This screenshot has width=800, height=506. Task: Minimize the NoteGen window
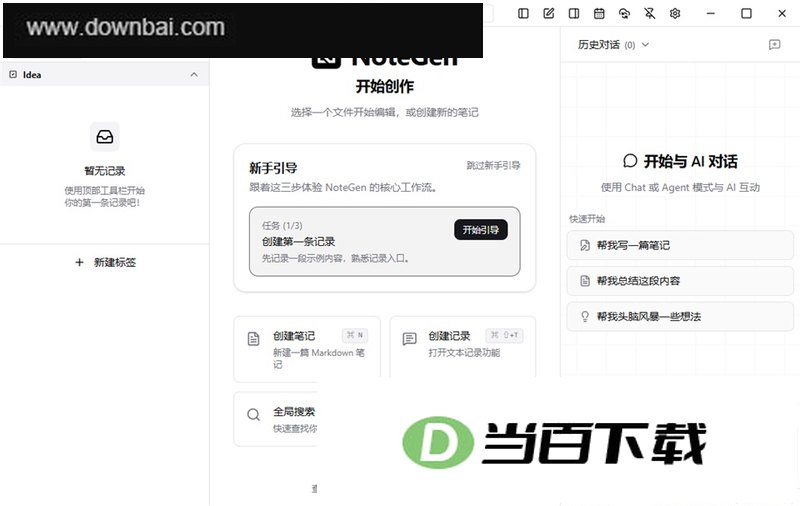711,13
